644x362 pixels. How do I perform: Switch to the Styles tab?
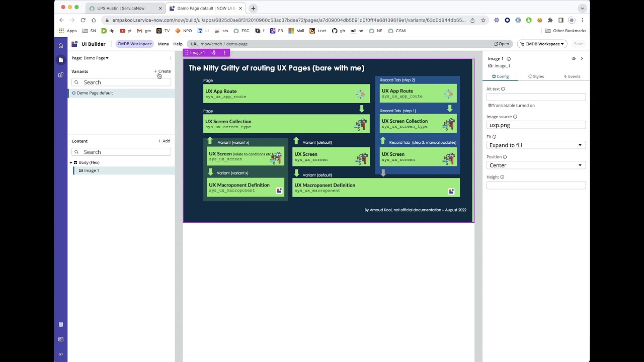536,76
